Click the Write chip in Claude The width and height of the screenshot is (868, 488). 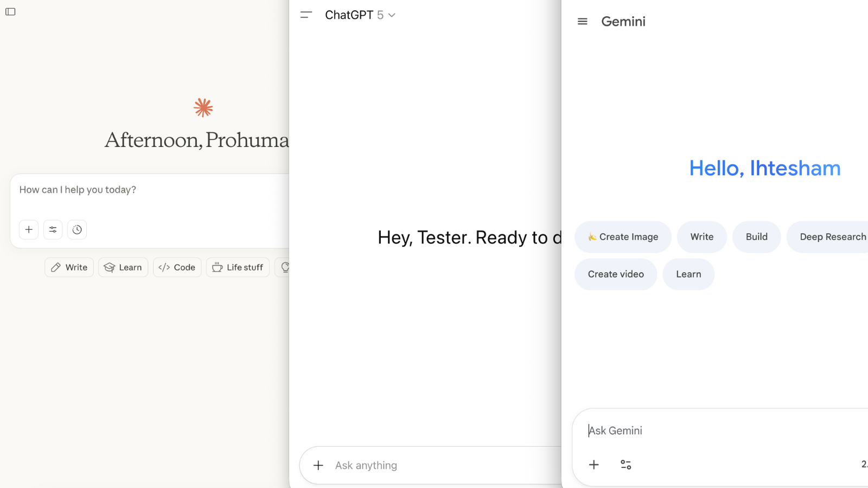click(69, 267)
